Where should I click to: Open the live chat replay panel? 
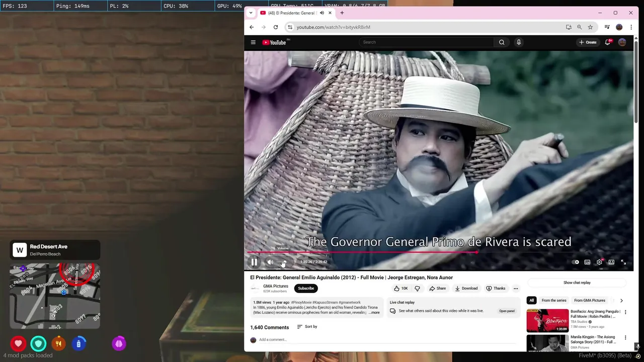pos(507,311)
